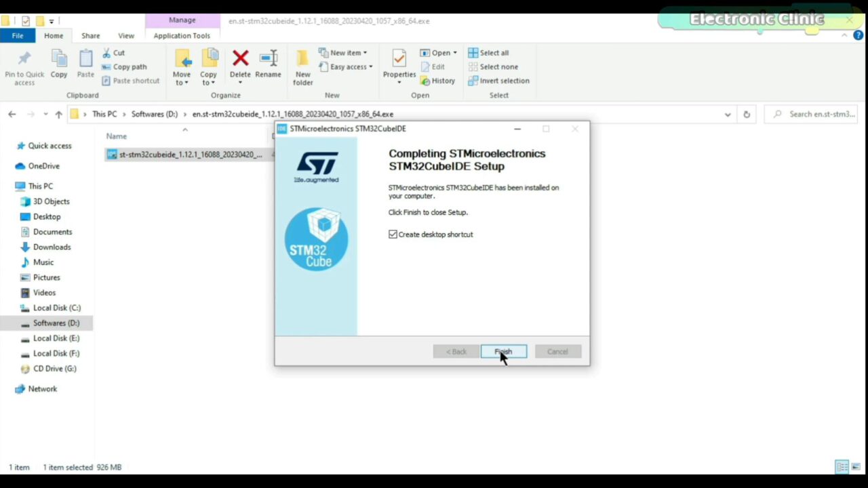
Task: Click the Name column header
Action: pos(116,136)
